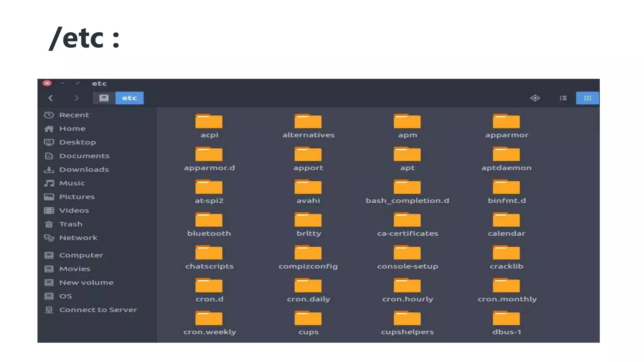Go to Home in the sidebar

point(72,129)
